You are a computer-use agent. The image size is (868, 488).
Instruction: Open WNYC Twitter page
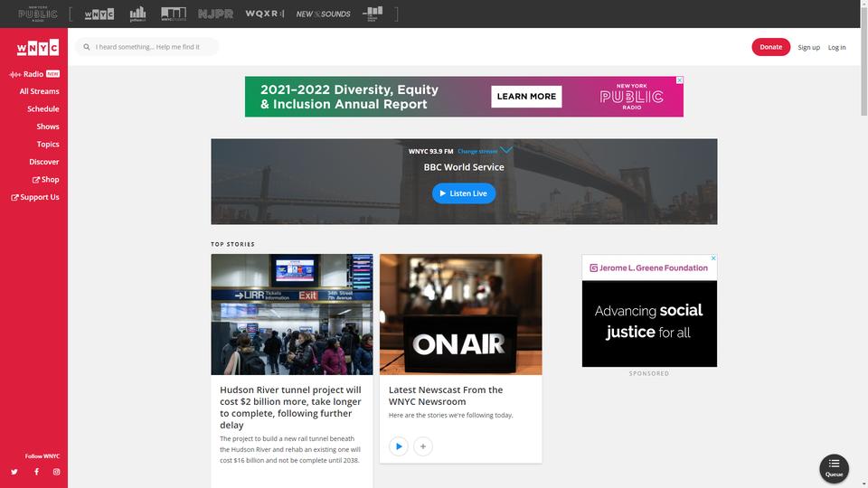14,472
